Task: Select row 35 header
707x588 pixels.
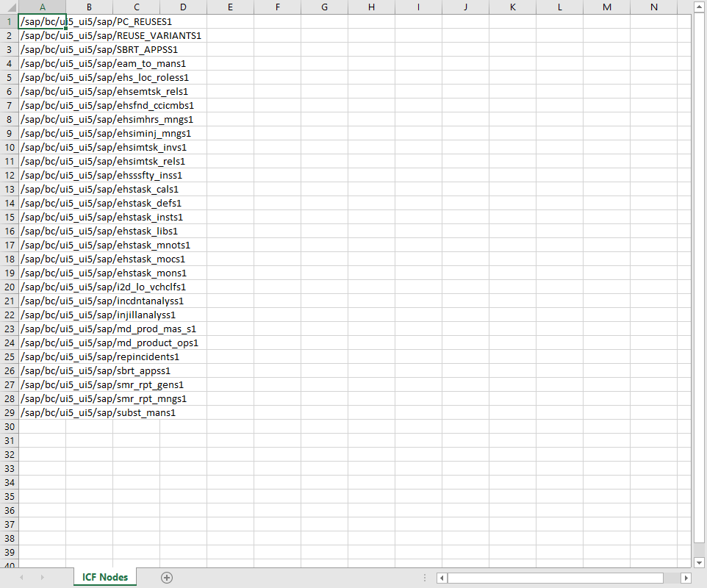Action: tap(9, 497)
